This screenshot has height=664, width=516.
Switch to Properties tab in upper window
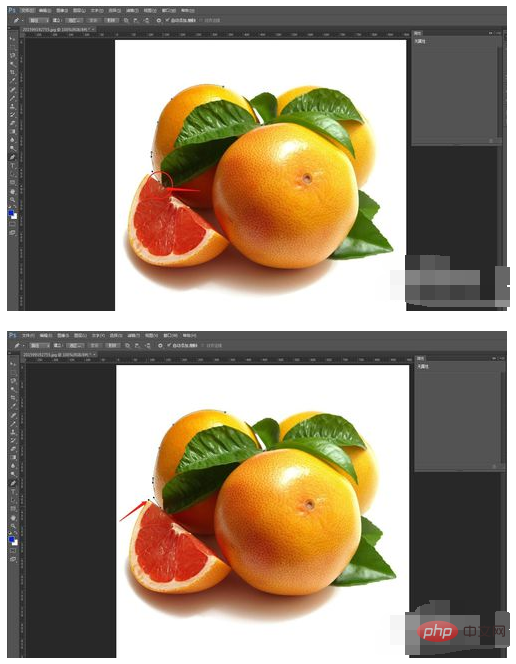417,33
